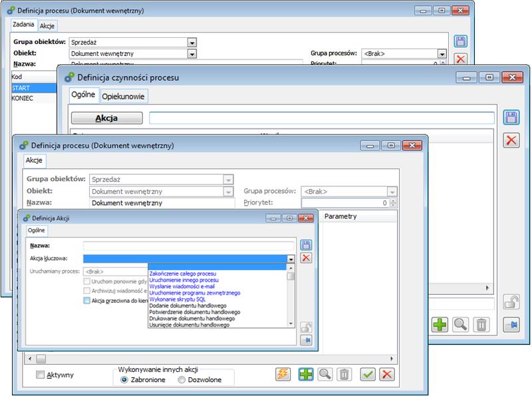Select the Dozwolone radio button
The image size is (532, 396).
(182, 379)
